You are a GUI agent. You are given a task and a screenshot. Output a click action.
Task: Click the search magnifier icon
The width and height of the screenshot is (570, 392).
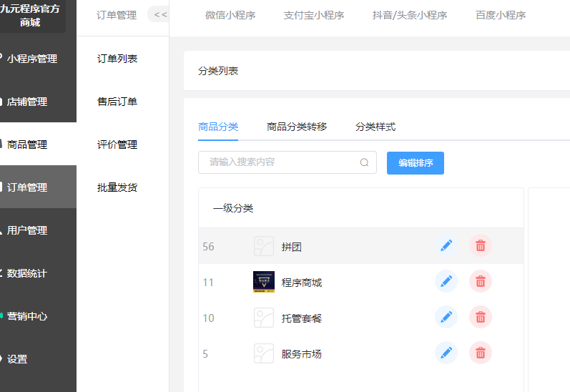click(x=364, y=162)
